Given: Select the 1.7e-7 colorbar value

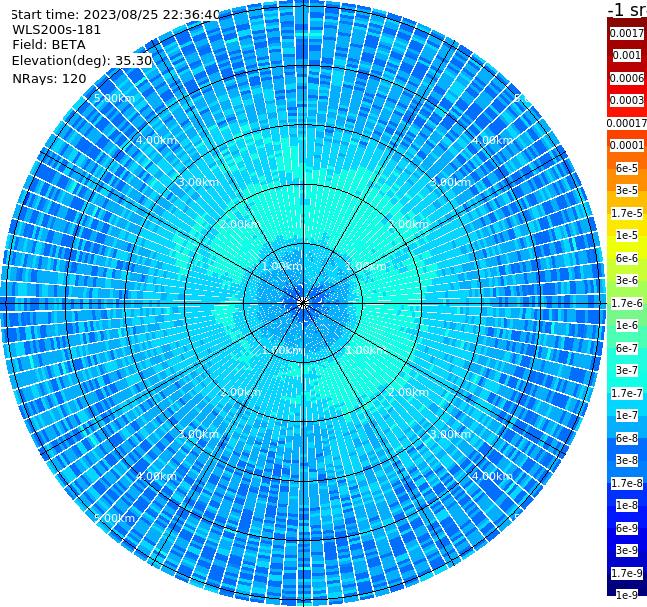Looking at the screenshot, I should point(627,393).
